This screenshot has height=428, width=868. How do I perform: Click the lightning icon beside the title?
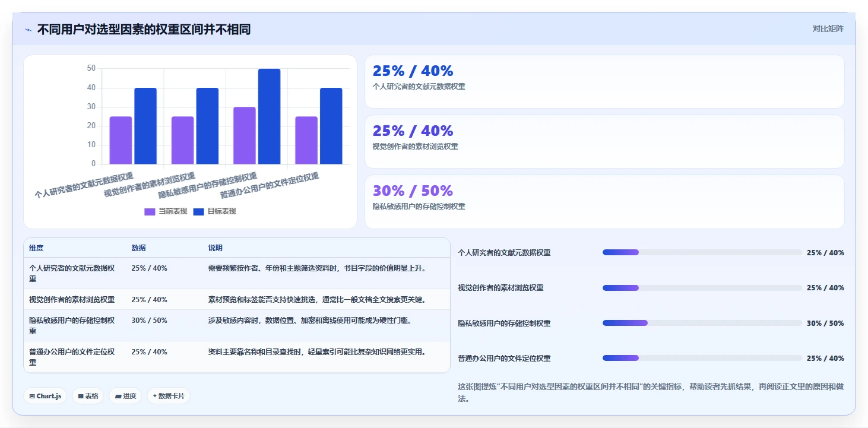[28, 30]
